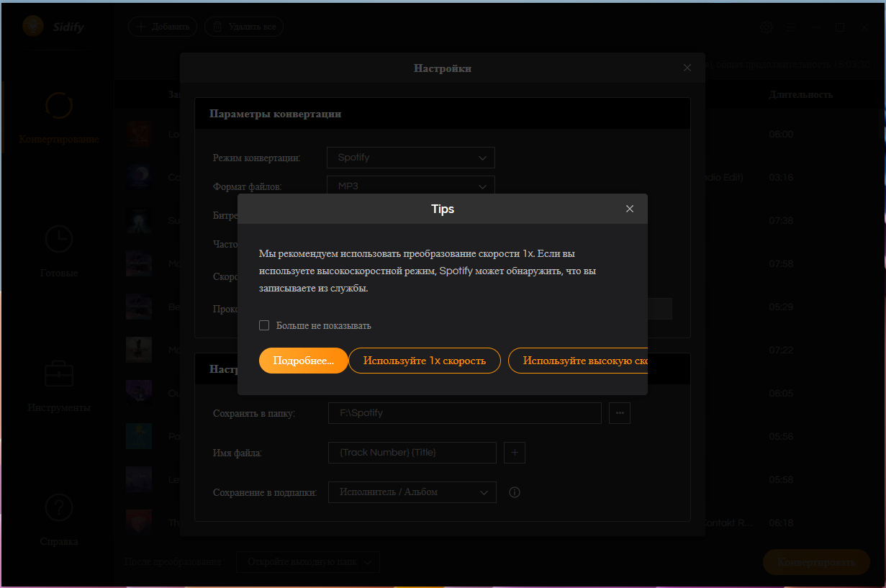Click the duration value 07:22
886x588 pixels.
tap(781, 350)
